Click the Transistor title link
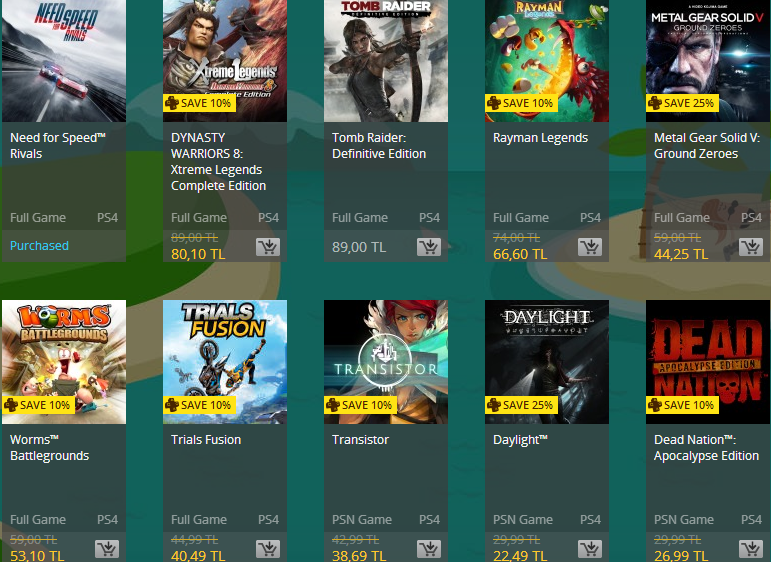The height and width of the screenshot is (562, 771). pos(360,440)
